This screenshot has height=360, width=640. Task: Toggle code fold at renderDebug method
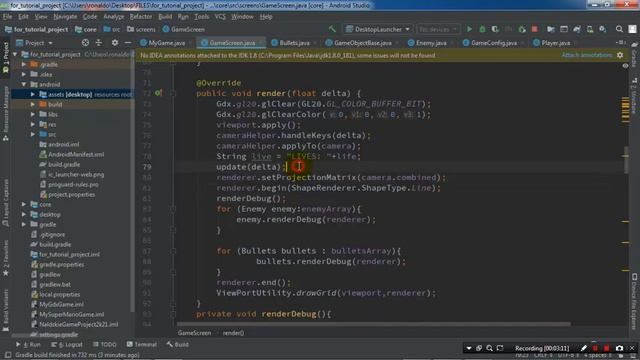point(173,314)
